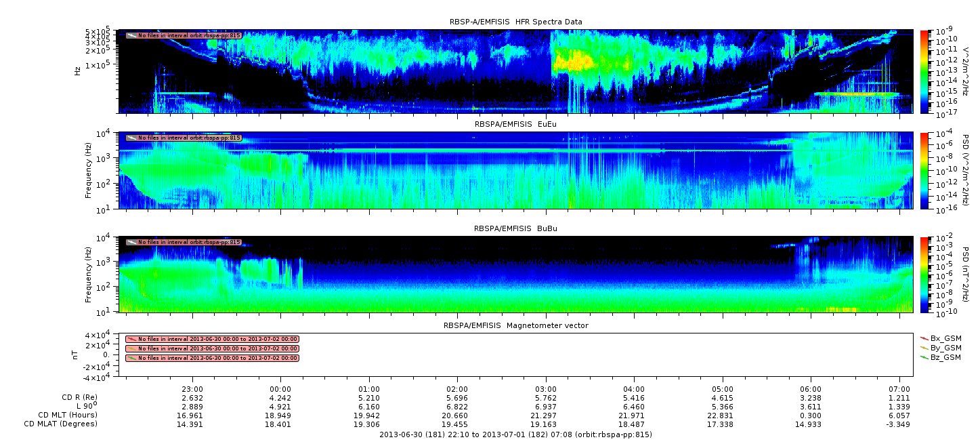Click the date range caption below the plots
This screenshot has width=980, height=446.
(515, 434)
